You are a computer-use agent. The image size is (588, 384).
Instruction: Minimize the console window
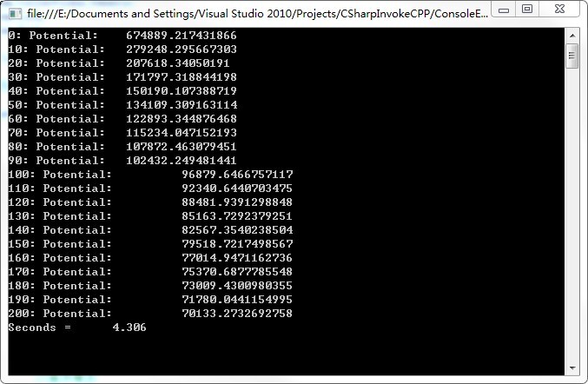click(504, 10)
